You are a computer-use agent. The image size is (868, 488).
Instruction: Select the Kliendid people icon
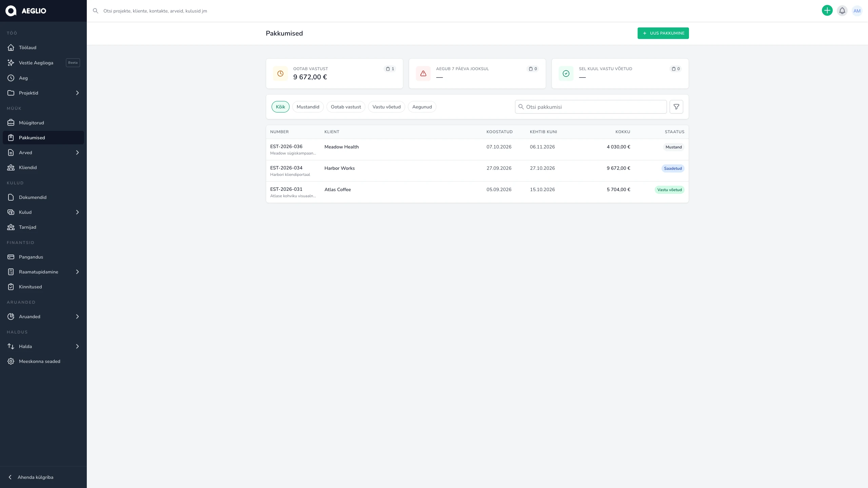(11, 167)
